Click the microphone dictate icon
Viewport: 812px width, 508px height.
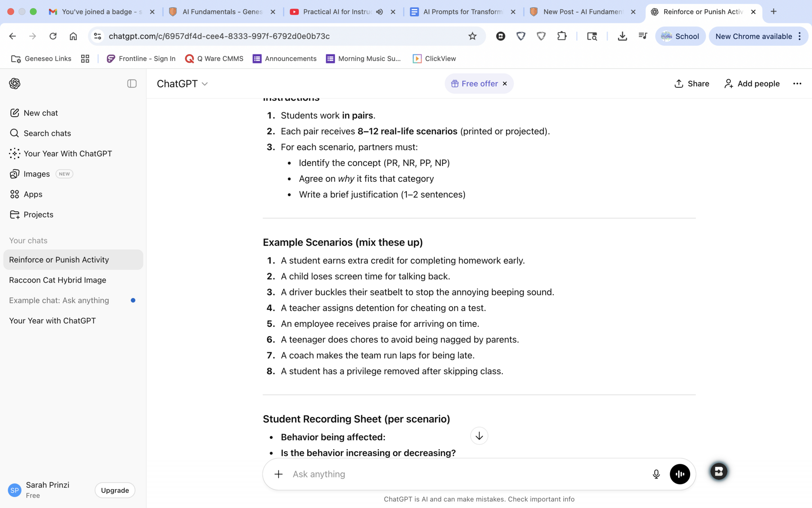(656, 474)
